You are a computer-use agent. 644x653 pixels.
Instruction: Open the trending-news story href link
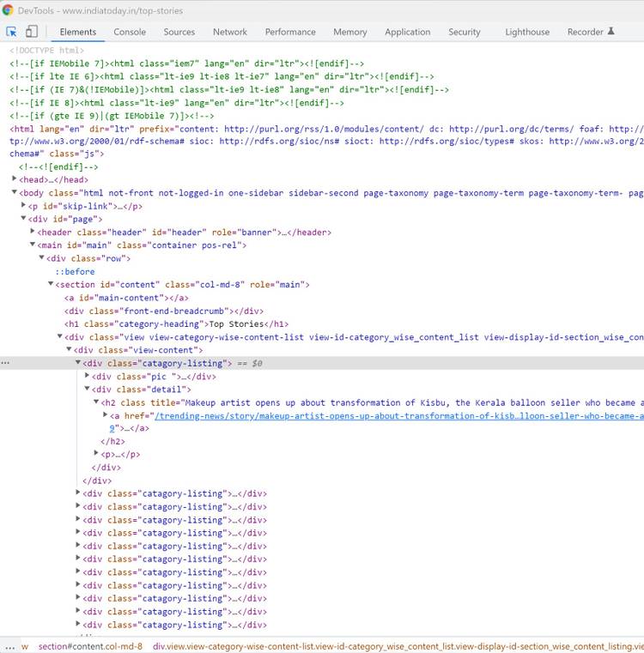click(399, 415)
